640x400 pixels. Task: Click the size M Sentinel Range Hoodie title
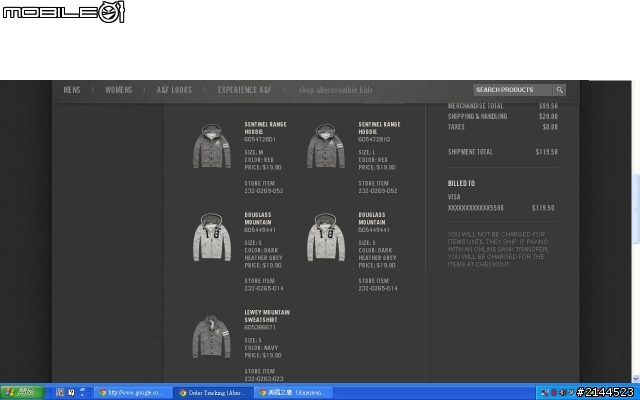pos(265,128)
